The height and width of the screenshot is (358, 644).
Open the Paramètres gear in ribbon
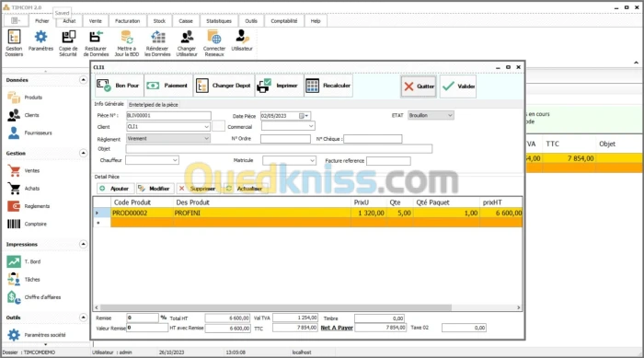tap(40, 40)
